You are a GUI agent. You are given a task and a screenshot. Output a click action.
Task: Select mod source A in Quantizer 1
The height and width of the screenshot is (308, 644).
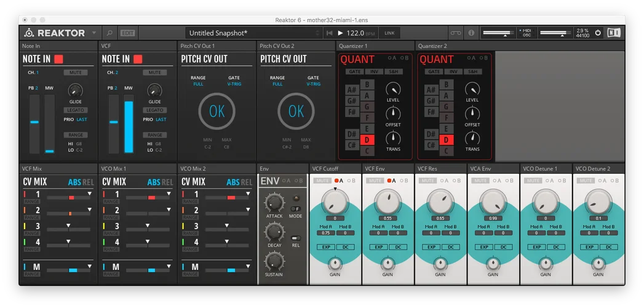pyautogui.click(x=392, y=58)
